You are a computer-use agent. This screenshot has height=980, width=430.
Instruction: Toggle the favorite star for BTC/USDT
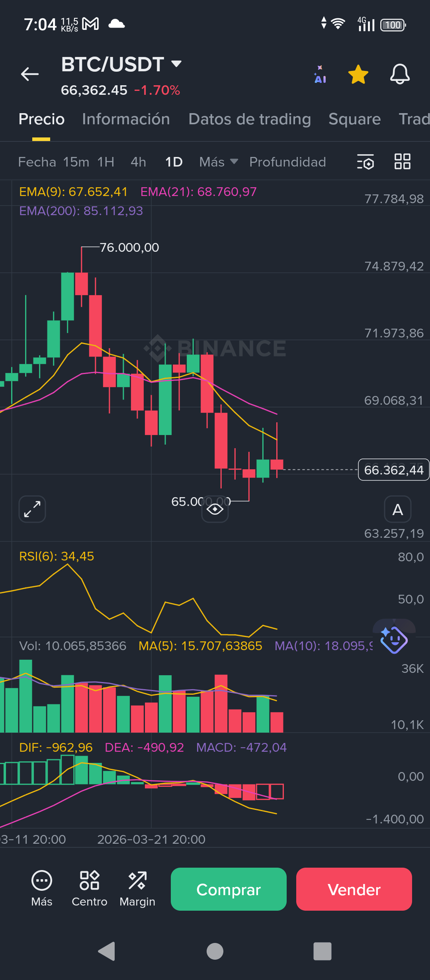click(x=358, y=74)
